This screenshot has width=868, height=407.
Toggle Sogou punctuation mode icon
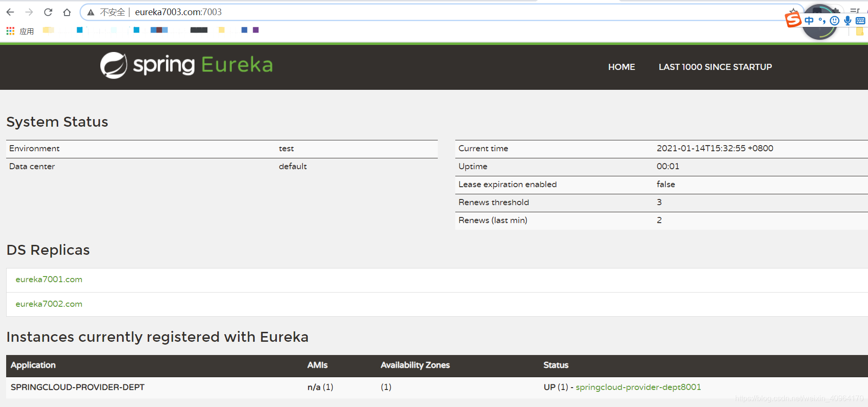[822, 20]
